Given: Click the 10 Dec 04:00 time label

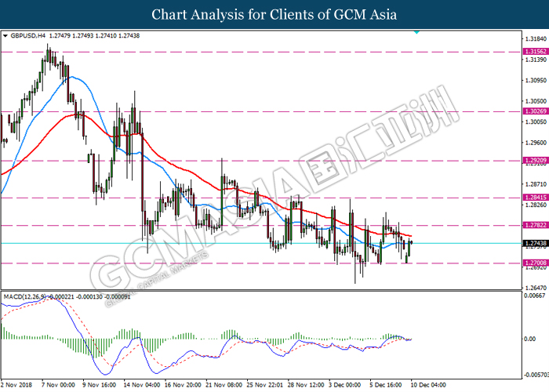Looking at the screenshot, I should pos(428,385).
